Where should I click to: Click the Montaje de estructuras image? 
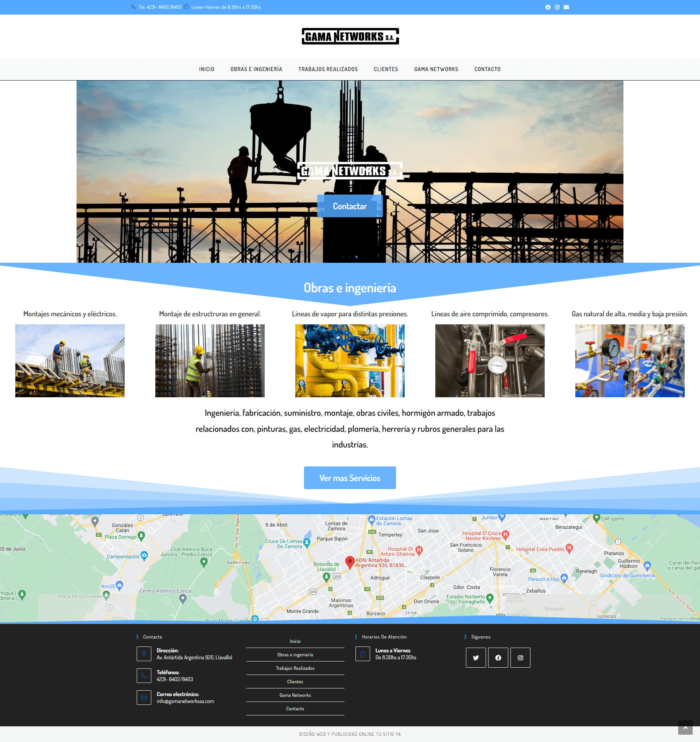[210, 360]
